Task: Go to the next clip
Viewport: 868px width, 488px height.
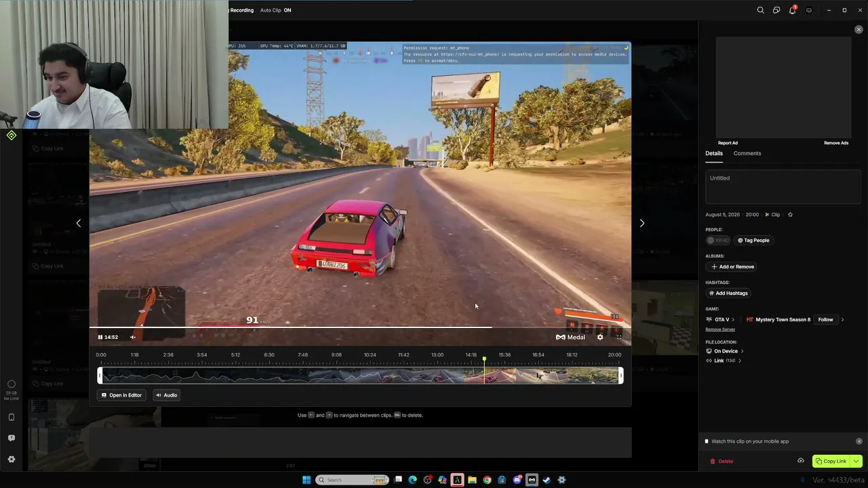Action: 642,223
